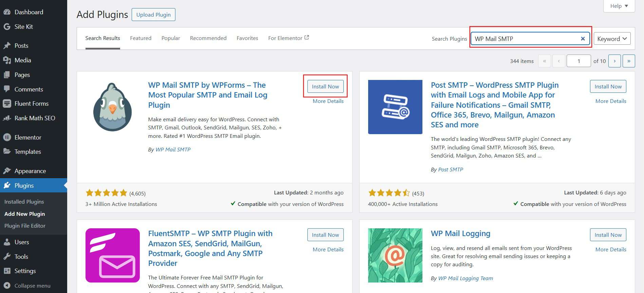The height and width of the screenshot is (293, 644).
Task: Click the Plugins plug icon
Action: pos(7,185)
